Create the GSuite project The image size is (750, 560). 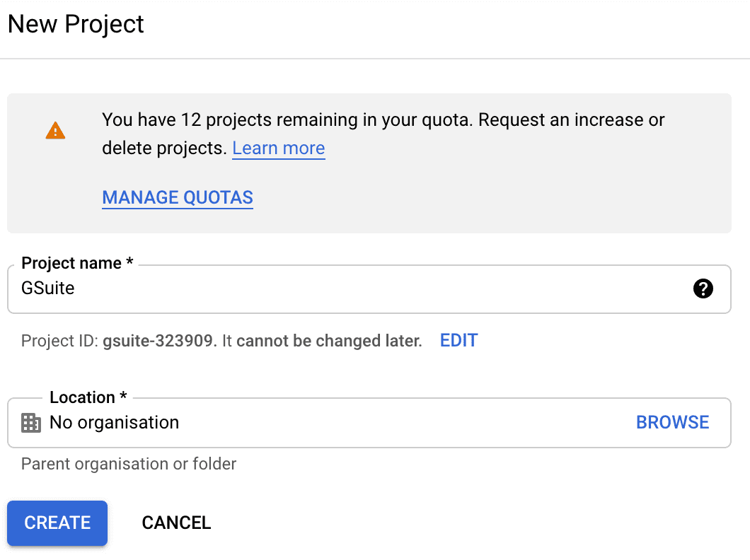(x=57, y=523)
